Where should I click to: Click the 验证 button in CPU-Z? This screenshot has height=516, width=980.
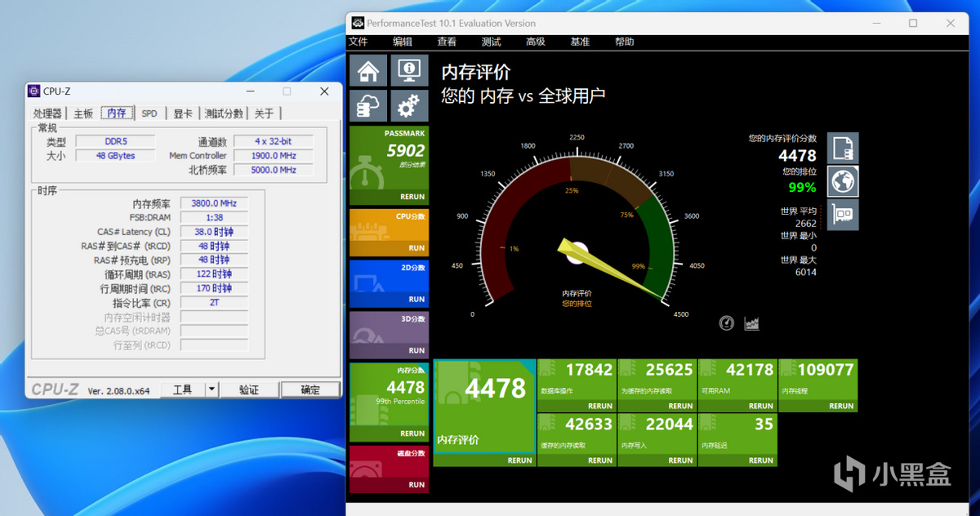(248, 390)
